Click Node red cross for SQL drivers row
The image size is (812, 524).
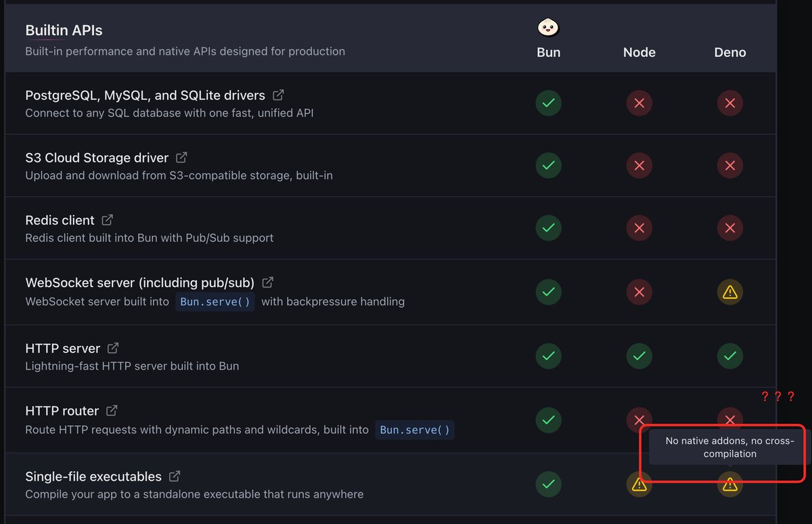pyautogui.click(x=639, y=104)
